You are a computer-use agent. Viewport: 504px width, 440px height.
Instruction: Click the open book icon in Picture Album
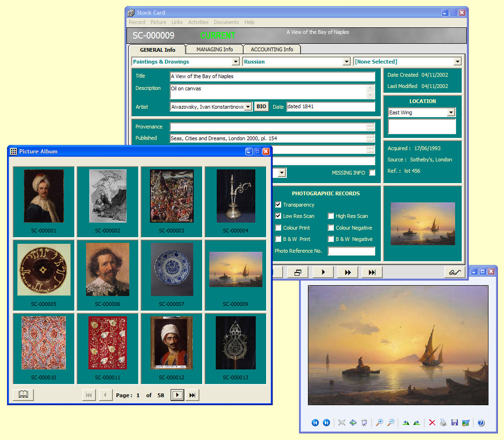(23, 394)
